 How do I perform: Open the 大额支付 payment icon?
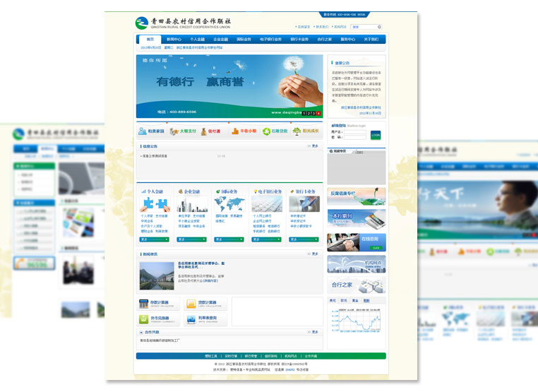click(174, 131)
